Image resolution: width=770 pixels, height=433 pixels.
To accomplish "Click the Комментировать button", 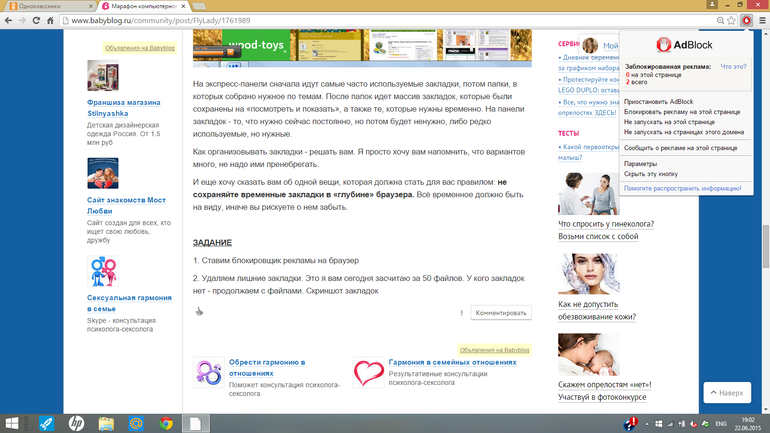I will (x=501, y=313).
